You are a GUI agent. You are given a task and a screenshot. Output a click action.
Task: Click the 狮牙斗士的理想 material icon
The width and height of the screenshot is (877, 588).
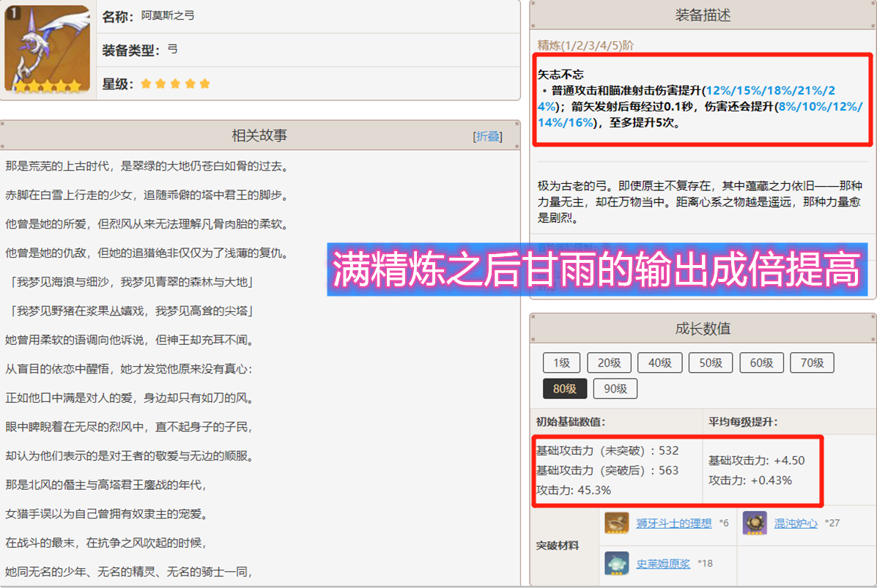pyautogui.click(x=616, y=523)
